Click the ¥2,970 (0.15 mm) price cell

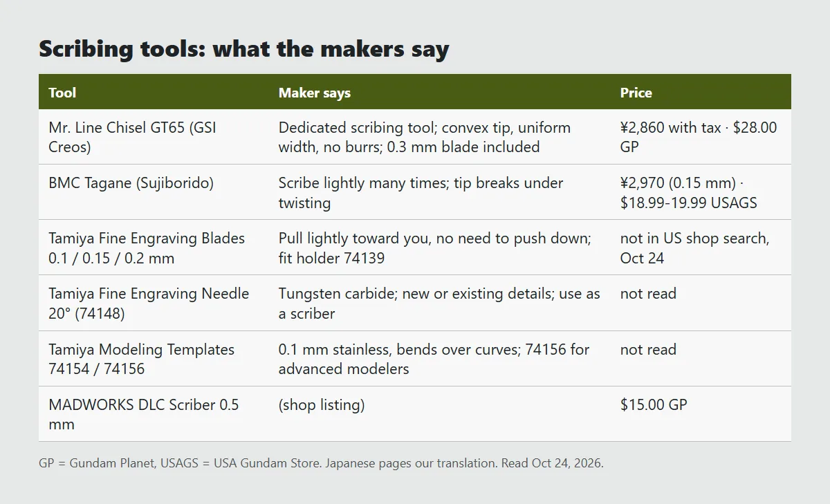pyautogui.click(x=689, y=192)
